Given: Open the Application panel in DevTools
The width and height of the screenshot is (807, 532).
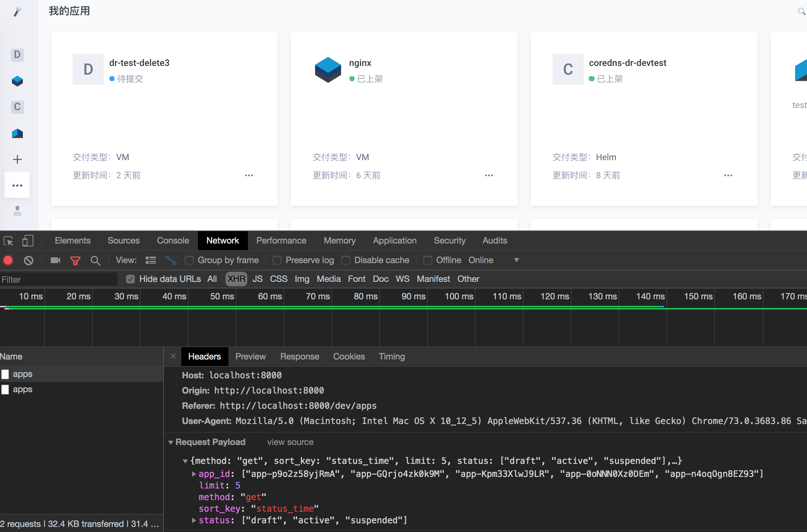Looking at the screenshot, I should pyautogui.click(x=394, y=240).
